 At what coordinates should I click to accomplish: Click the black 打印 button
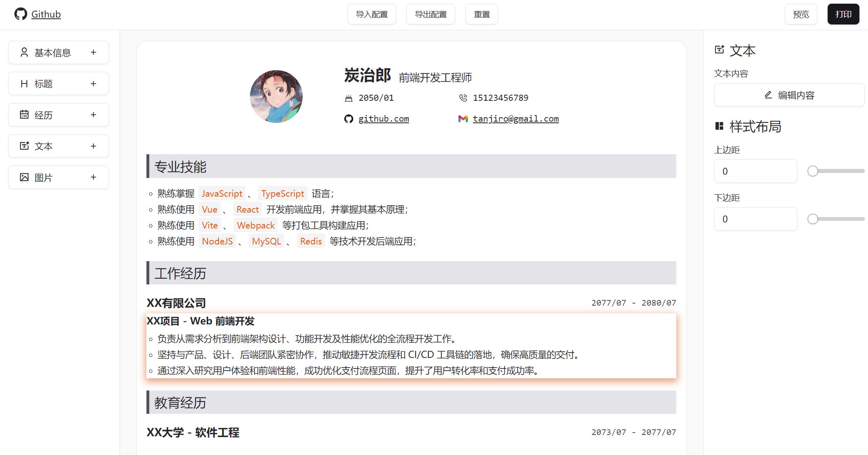tap(843, 14)
